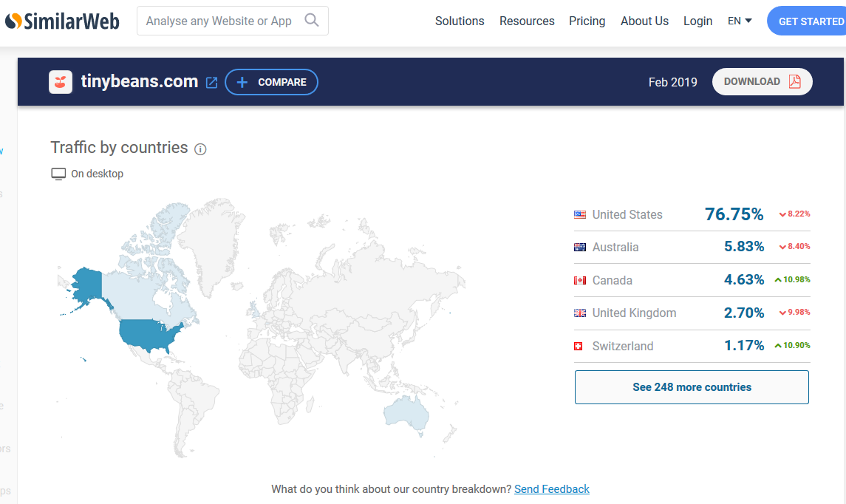Select the United Kingdom country name
Viewport: 846px width, 504px height.
click(634, 313)
